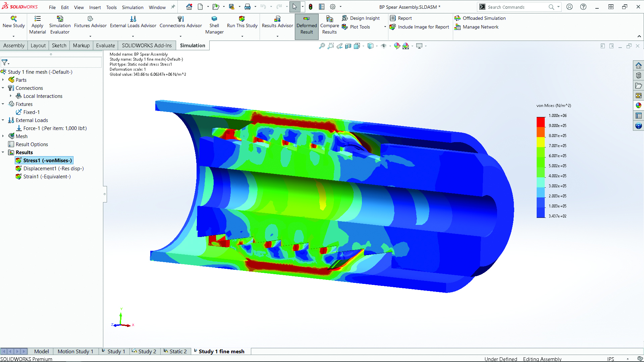Screen dimensions: 644x362
Task: Click the Home icon in the title toolbar
Action: (x=189, y=7)
